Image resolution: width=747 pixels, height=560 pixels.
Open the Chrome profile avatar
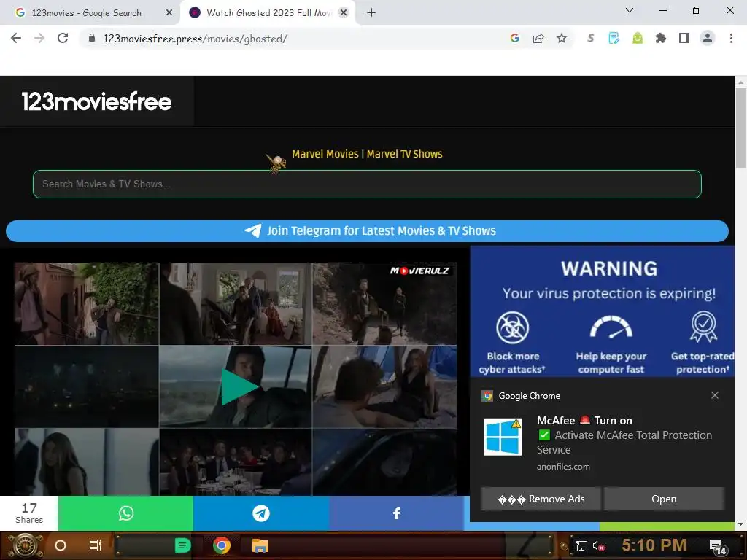tap(708, 38)
